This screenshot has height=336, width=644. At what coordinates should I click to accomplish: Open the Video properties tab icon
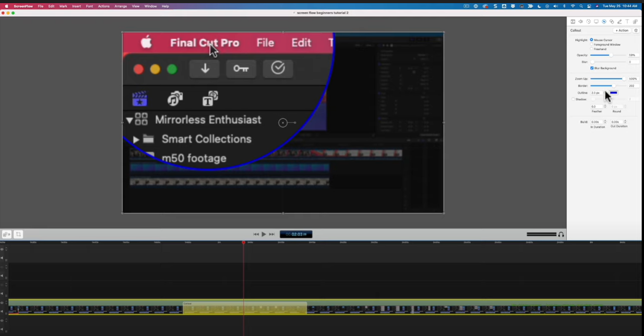click(573, 21)
